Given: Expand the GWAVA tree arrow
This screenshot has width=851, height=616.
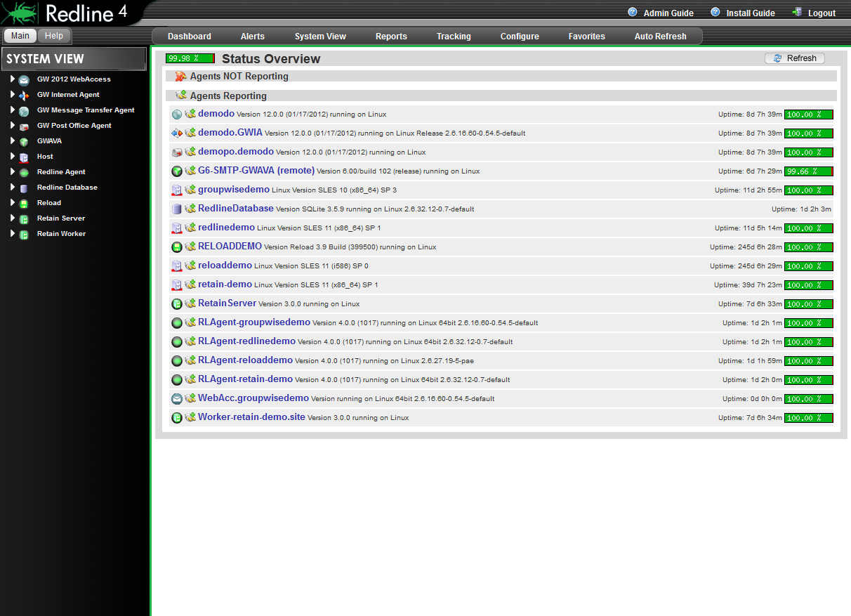Looking at the screenshot, I should click(13, 140).
